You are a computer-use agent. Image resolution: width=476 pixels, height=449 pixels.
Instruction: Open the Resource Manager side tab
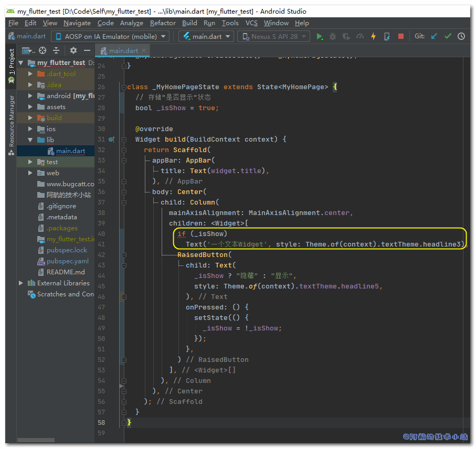pyautogui.click(x=12, y=122)
